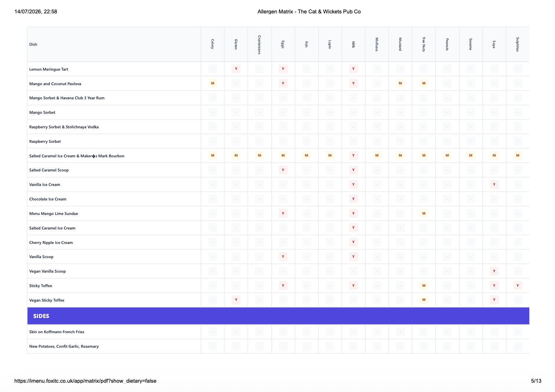This screenshot has height=392, width=555.
Task: Select Raspberry Sorbet & Stolichnaya Vodka dish
Action: [64, 127]
